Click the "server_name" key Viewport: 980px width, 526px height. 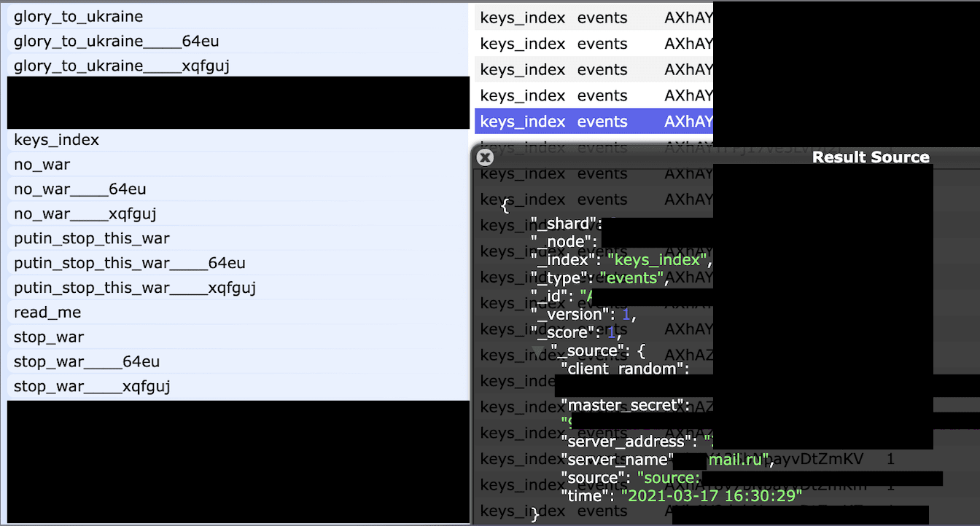(x=618, y=460)
